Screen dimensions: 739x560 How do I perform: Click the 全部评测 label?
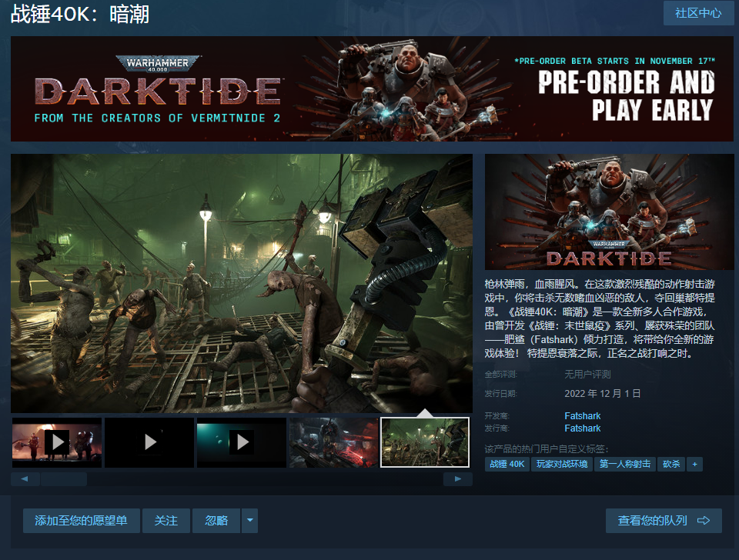tap(501, 375)
